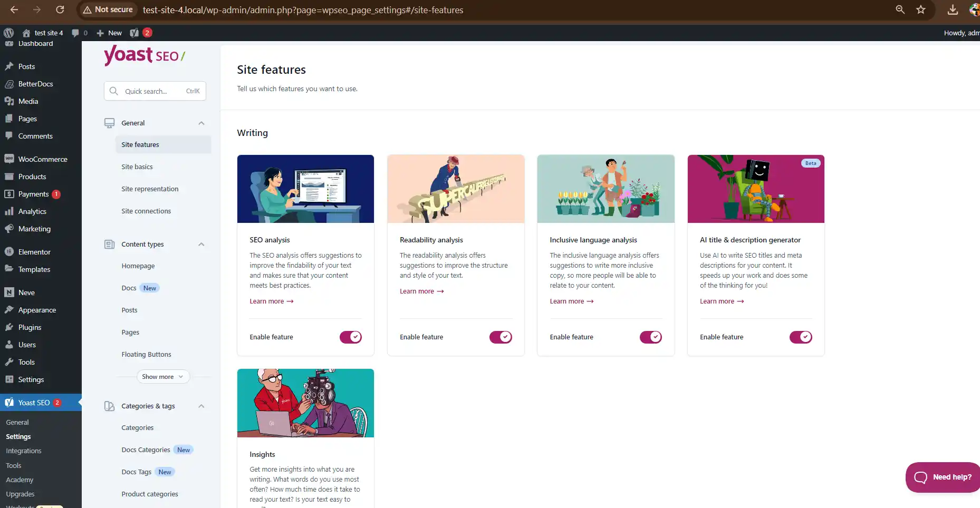Click the Users icon in sidebar
Screen dimensions: 980x508
pyautogui.click(x=9, y=345)
